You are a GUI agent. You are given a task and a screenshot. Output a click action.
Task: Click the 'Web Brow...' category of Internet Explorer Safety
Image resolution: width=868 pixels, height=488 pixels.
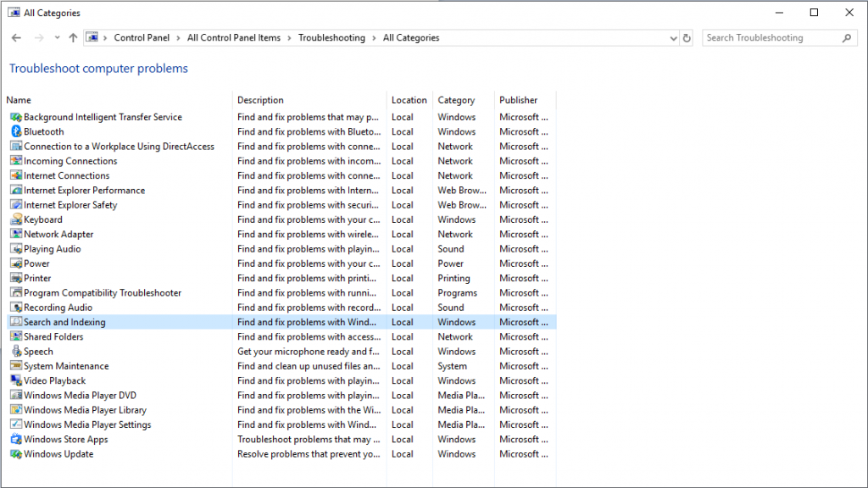pyautogui.click(x=462, y=205)
